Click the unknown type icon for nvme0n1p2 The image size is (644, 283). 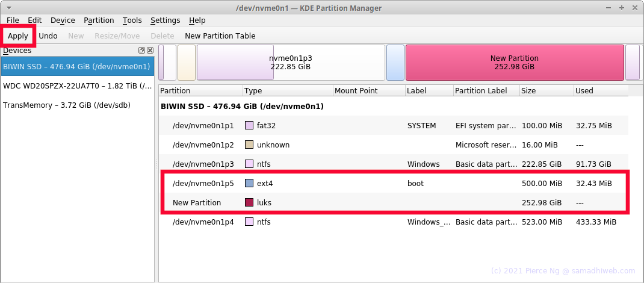[249, 145]
